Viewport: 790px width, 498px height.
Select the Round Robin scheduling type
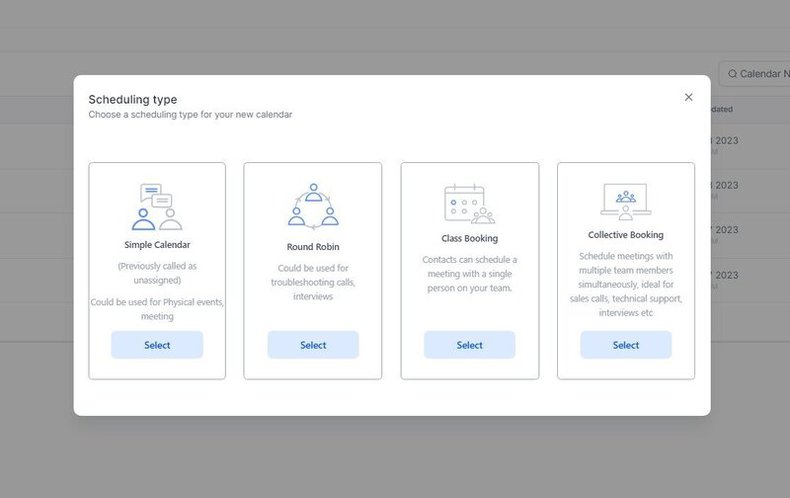pyautogui.click(x=313, y=345)
